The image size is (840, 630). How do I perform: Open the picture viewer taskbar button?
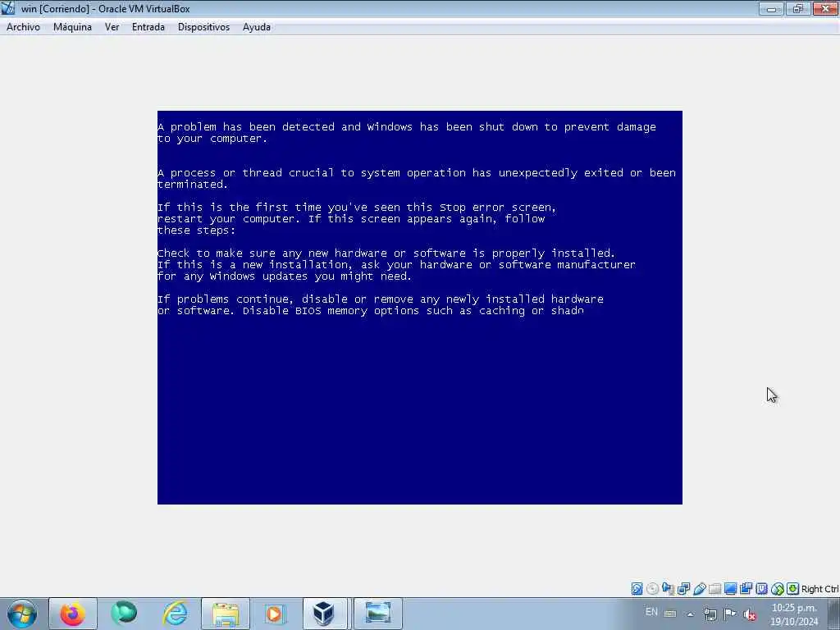[x=377, y=614]
